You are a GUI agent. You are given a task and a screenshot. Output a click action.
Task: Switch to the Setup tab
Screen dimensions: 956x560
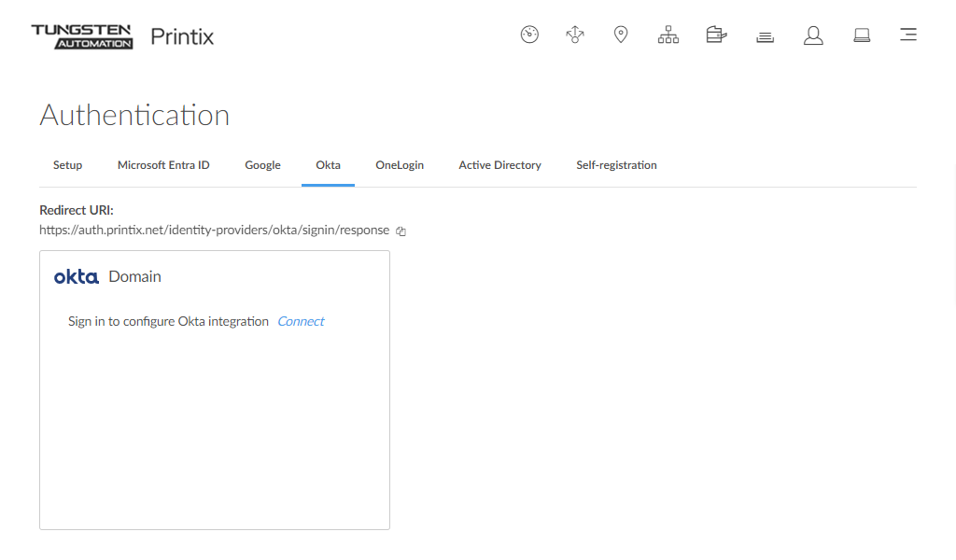click(67, 165)
